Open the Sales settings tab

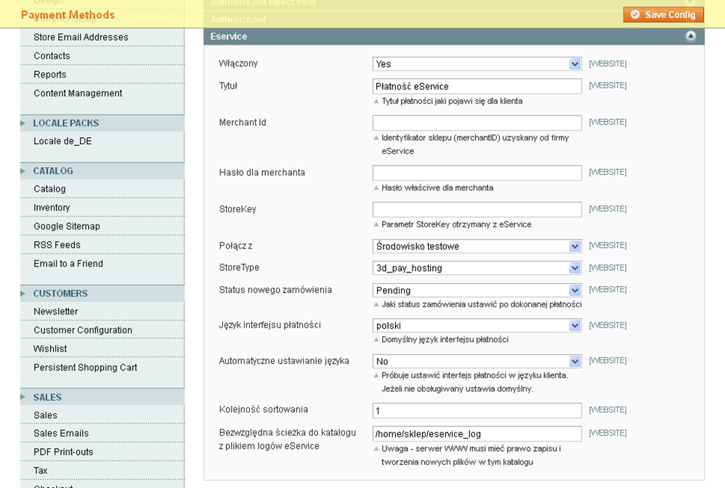[x=102, y=415]
